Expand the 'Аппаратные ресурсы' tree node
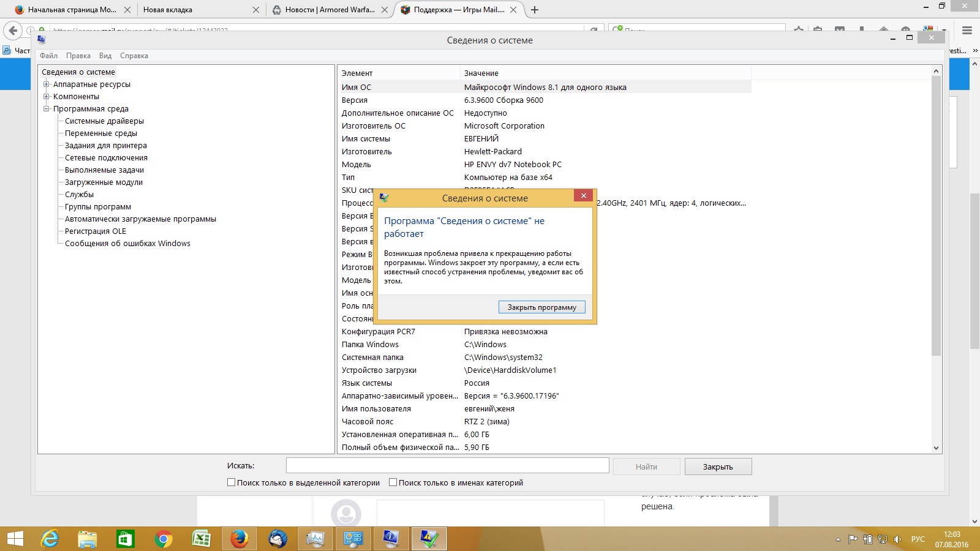Screen dimensions: 980x551 click(x=46, y=84)
